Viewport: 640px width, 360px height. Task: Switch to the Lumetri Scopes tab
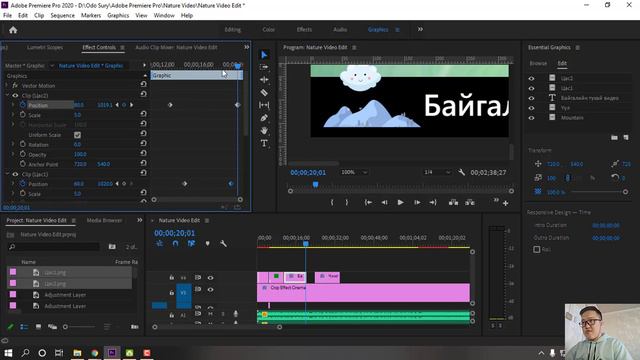tap(45, 47)
